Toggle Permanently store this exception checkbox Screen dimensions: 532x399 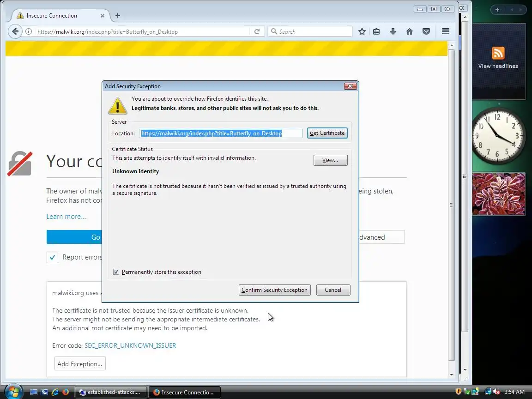[x=116, y=272]
